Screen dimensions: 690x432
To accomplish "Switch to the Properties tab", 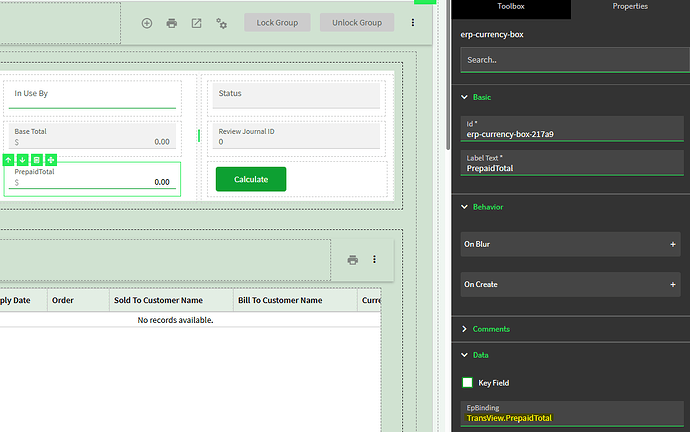I will (630, 7).
